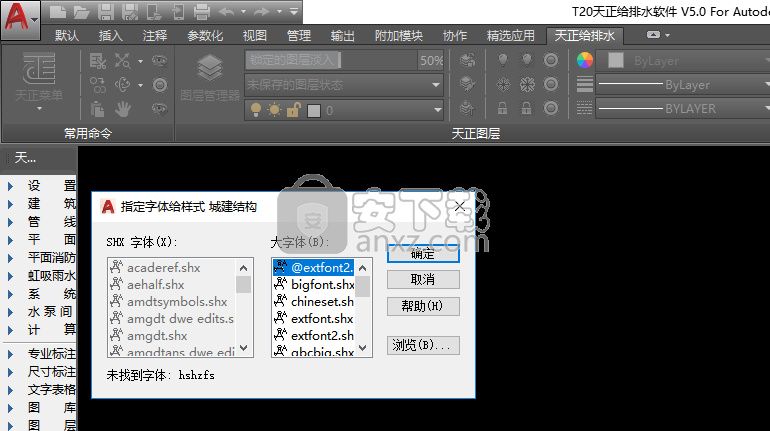
Task: Click the big font list scroll down arrow
Action: point(363,348)
